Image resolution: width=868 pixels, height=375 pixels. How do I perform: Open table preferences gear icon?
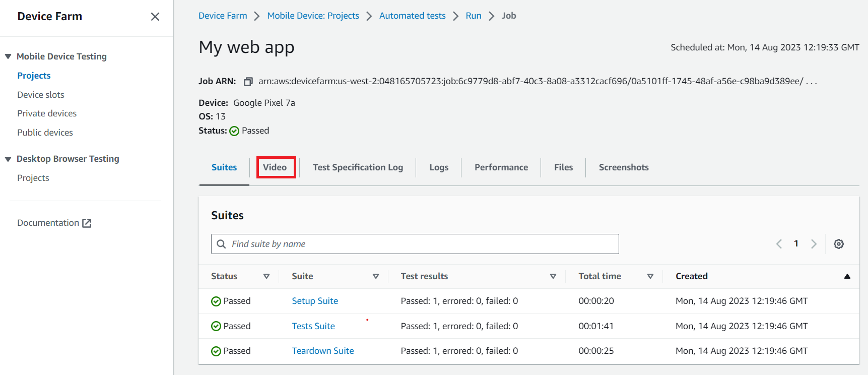pos(838,244)
